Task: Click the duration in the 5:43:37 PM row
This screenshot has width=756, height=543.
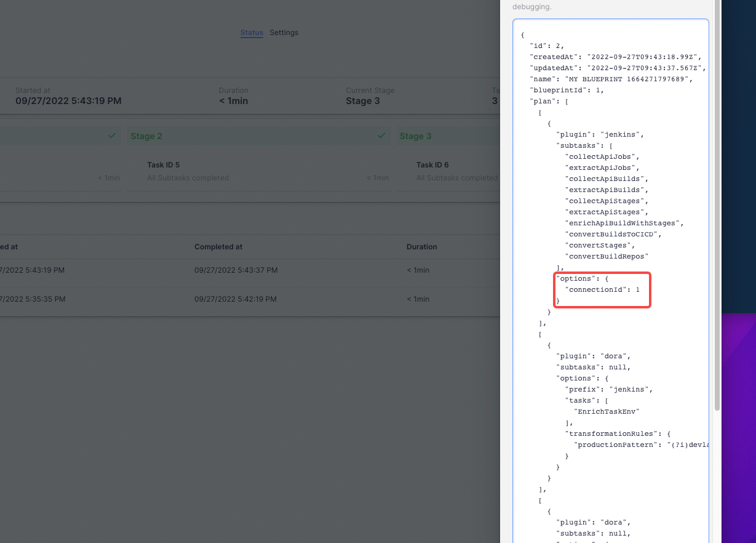Action: [418, 270]
